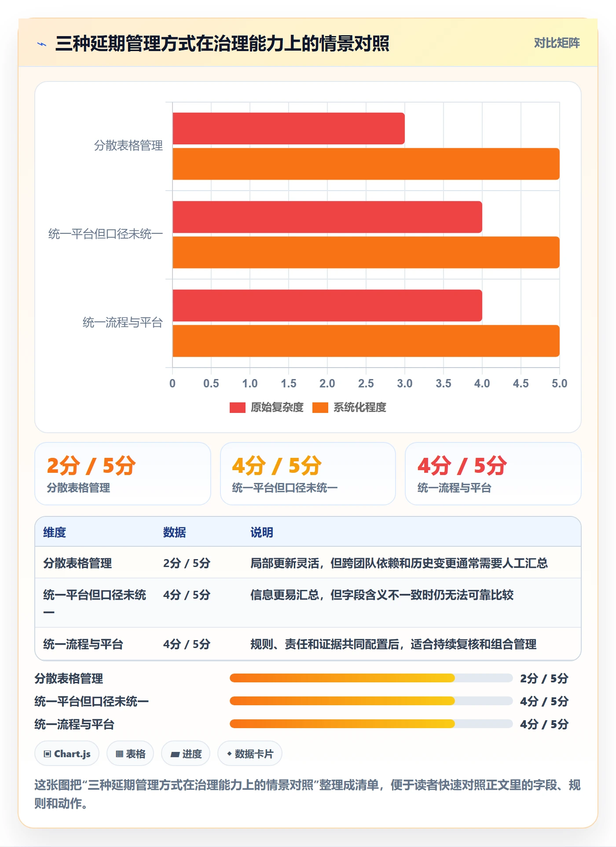This screenshot has height=847, width=616.
Task: Click the orange chart bar for 统一平台但口径未统一
Action: click(x=366, y=252)
